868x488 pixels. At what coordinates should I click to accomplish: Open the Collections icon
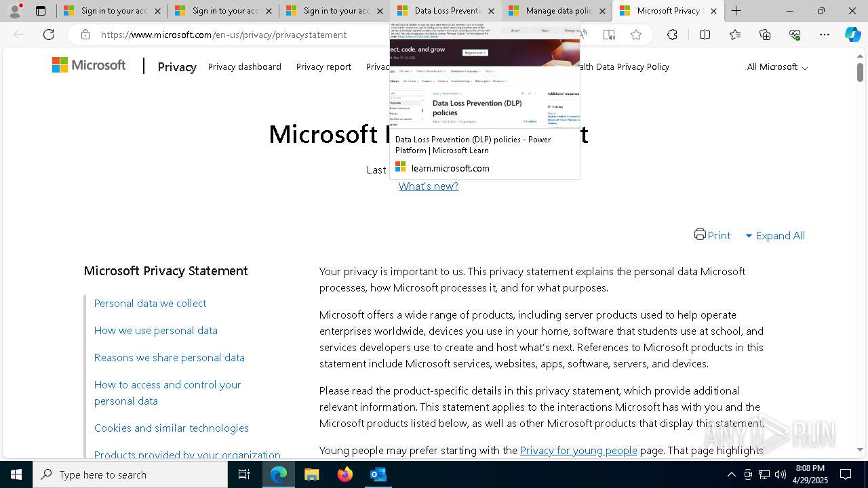(765, 35)
